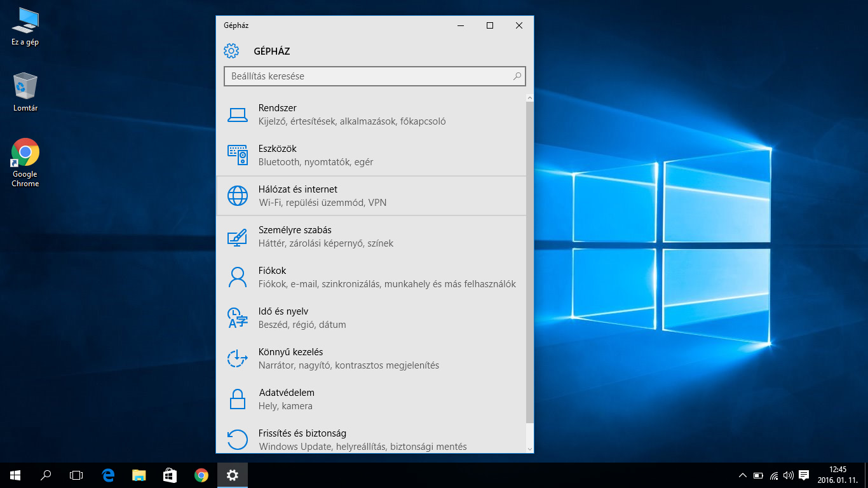868x488 pixels.
Task: Open Idő és nyelv icon
Action: (x=237, y=318)
